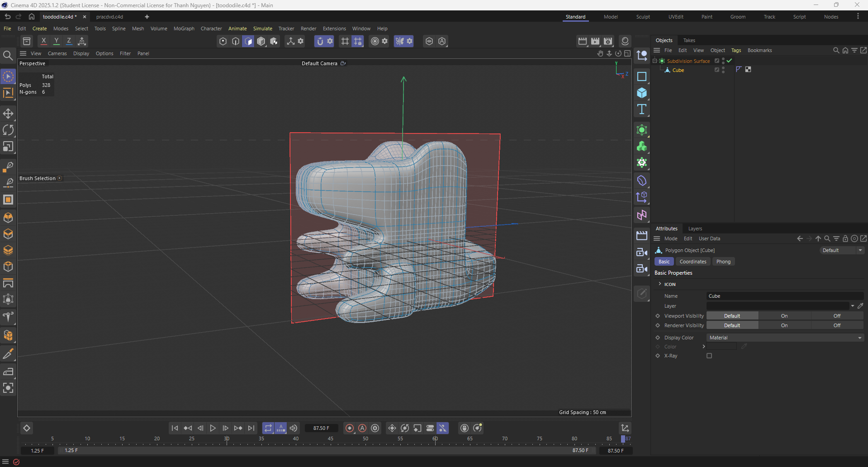The width and height of the screenshot is (868, 467).
Task: Activate the Scale tool
Action: coord(8,147)
